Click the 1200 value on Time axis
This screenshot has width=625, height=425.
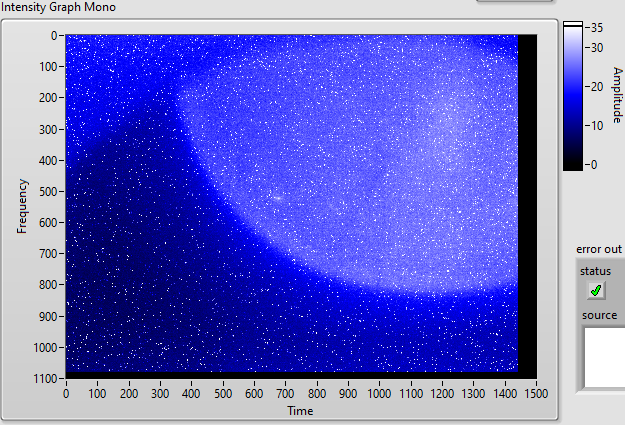point(442,394)
